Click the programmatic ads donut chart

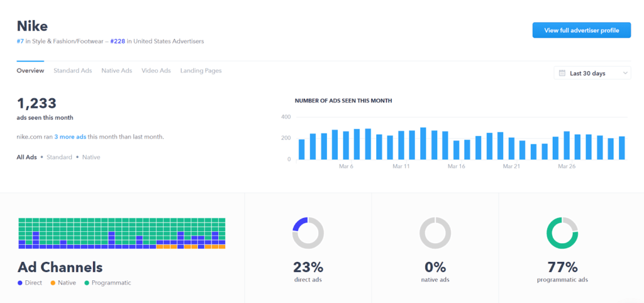(562, 233)
